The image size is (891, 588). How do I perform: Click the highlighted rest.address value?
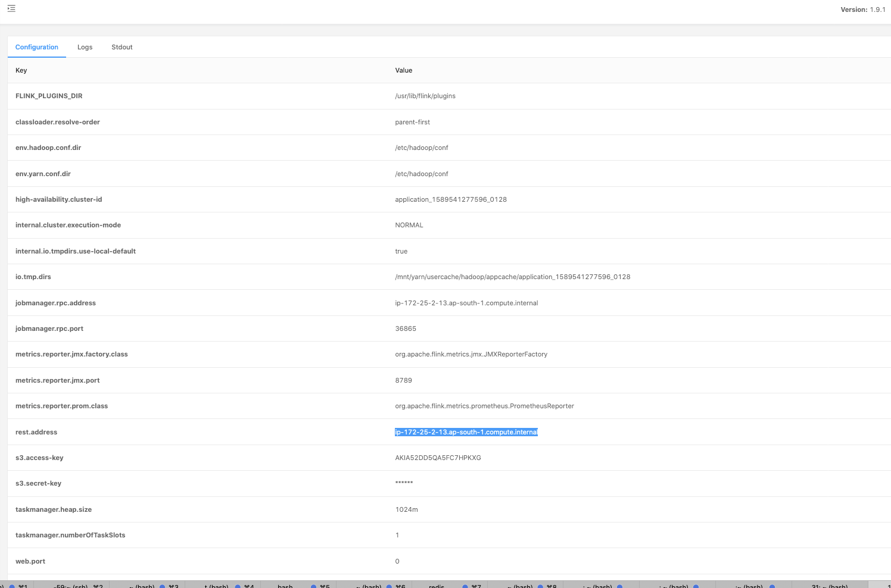[466, 432]
